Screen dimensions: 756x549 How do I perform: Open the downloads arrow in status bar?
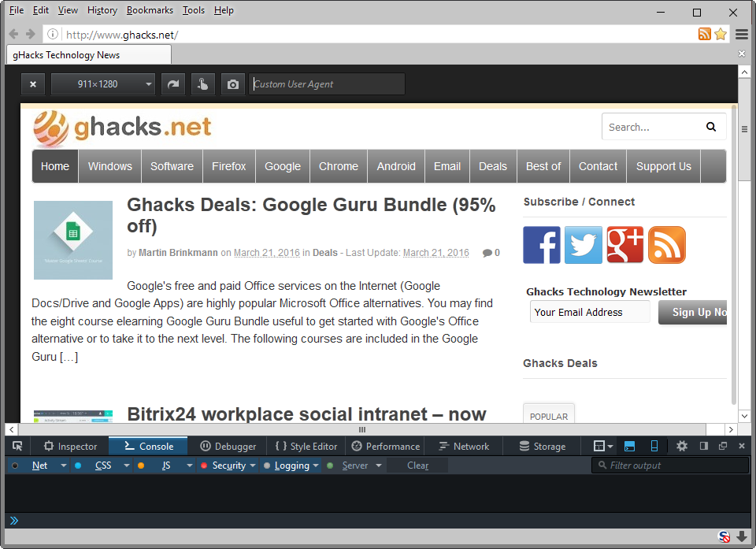coord(742,536)
